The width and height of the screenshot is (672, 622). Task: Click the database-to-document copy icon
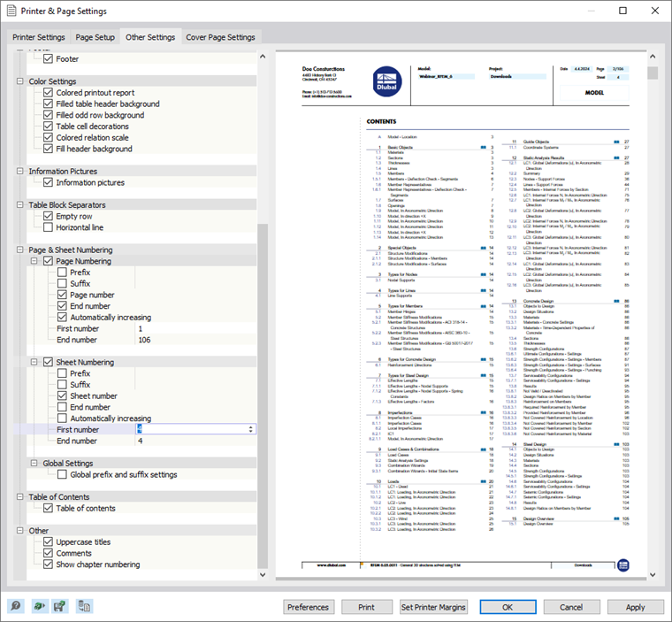pyautogui.click(x=84, y=606)
